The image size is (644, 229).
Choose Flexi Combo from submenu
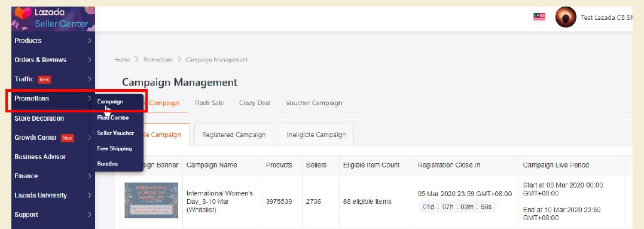[x=113, y=117]
